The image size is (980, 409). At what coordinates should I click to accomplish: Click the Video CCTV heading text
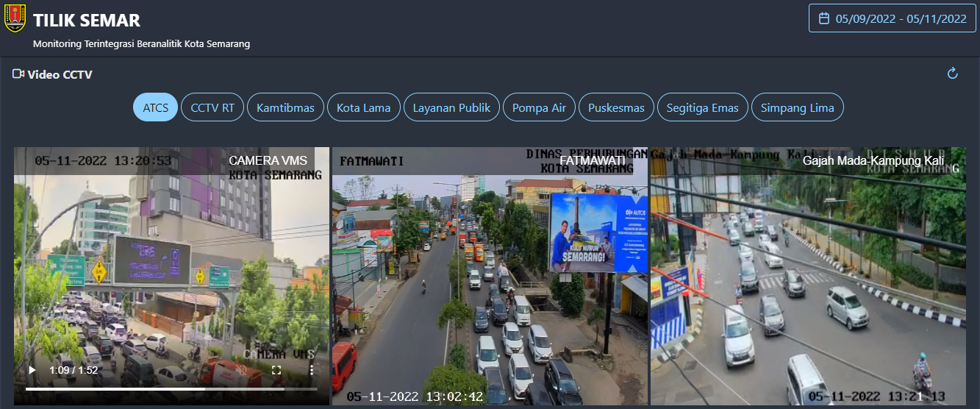60,74
